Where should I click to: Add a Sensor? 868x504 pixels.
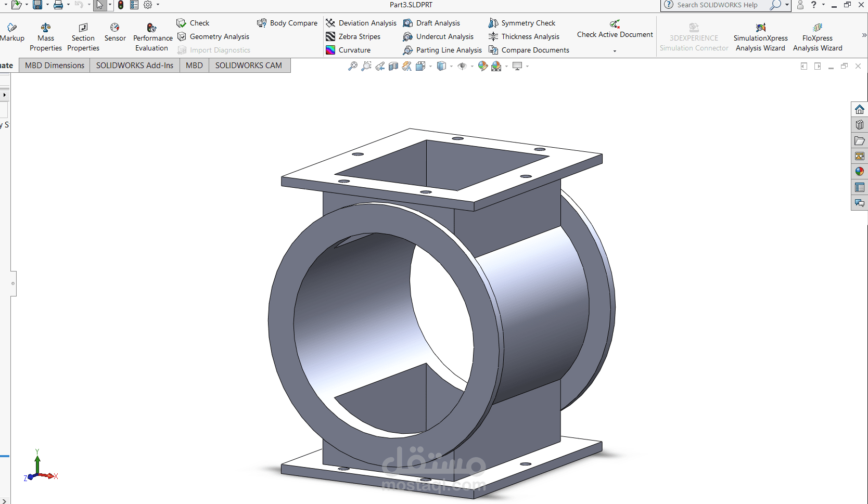pyautogui.click(x=115, y=32)
